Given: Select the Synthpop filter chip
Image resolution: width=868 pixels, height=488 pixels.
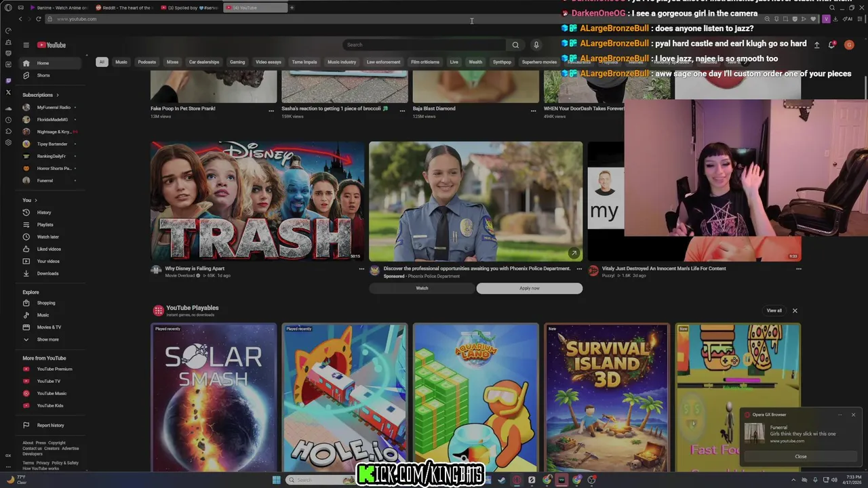Looking at the screenshot, I should point(502,62).
